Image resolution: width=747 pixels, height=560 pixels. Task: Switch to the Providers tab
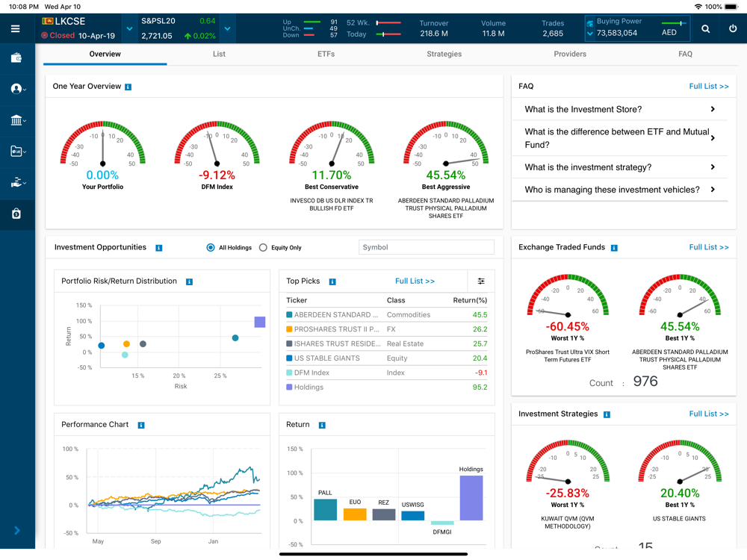point(570,55)
